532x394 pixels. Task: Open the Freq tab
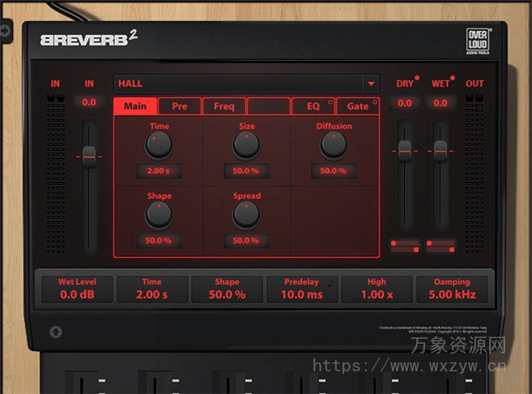click(224, 106)
